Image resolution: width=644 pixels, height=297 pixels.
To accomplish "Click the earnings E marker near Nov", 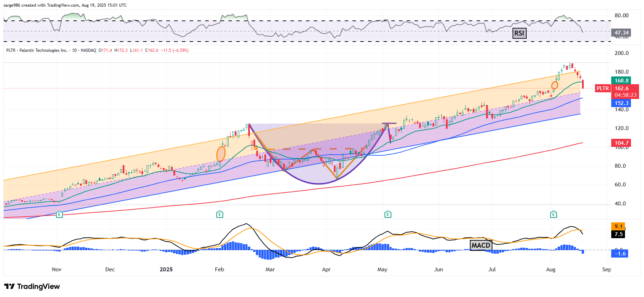I will pos(59,214).
